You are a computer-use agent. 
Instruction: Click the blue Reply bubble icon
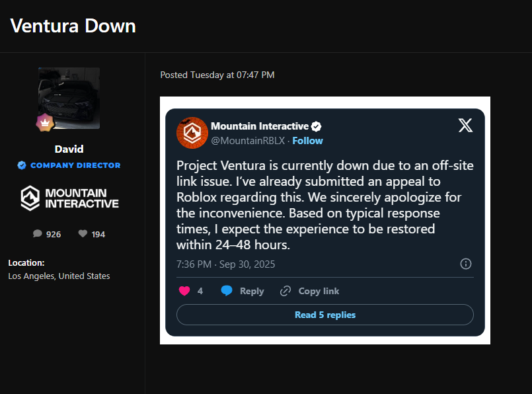point(227,291)
